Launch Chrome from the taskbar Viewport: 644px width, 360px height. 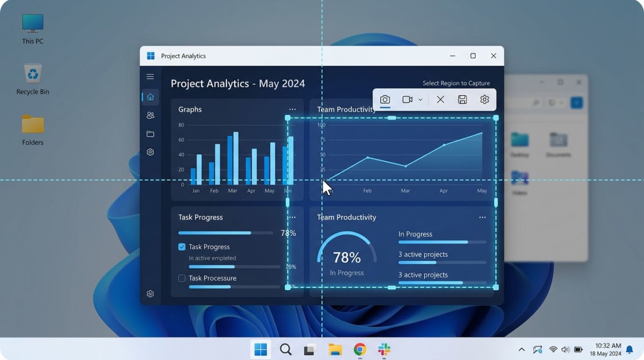point(360,350)
